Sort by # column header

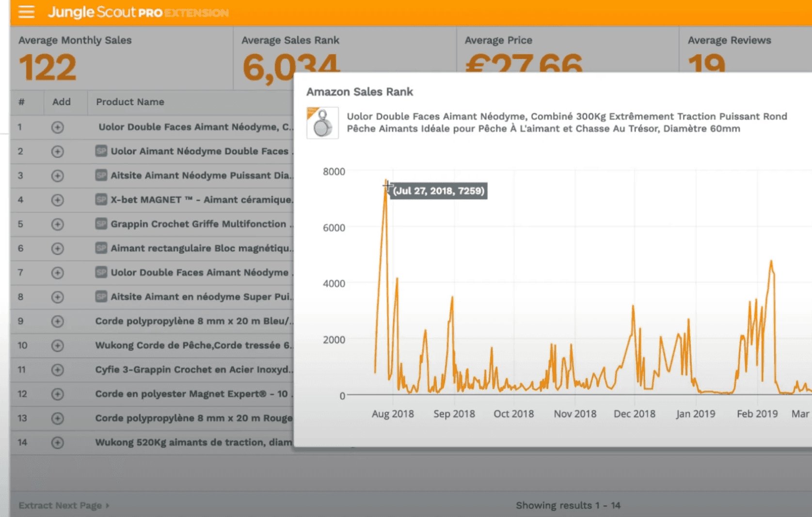21,102
